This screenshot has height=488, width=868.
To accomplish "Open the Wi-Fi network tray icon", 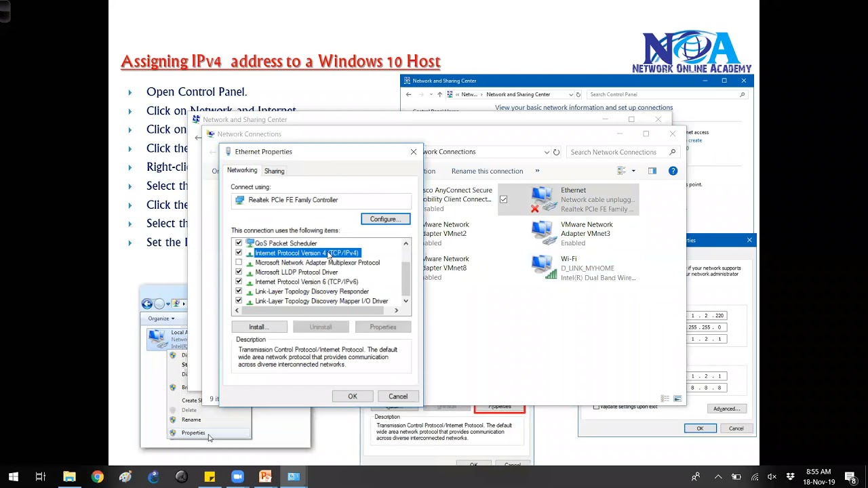I will 755,477.
